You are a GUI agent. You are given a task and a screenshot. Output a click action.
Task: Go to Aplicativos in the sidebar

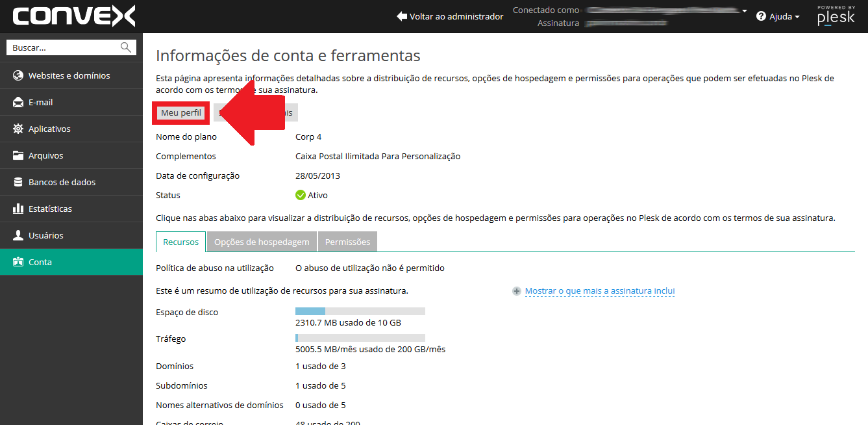point(71,129)
